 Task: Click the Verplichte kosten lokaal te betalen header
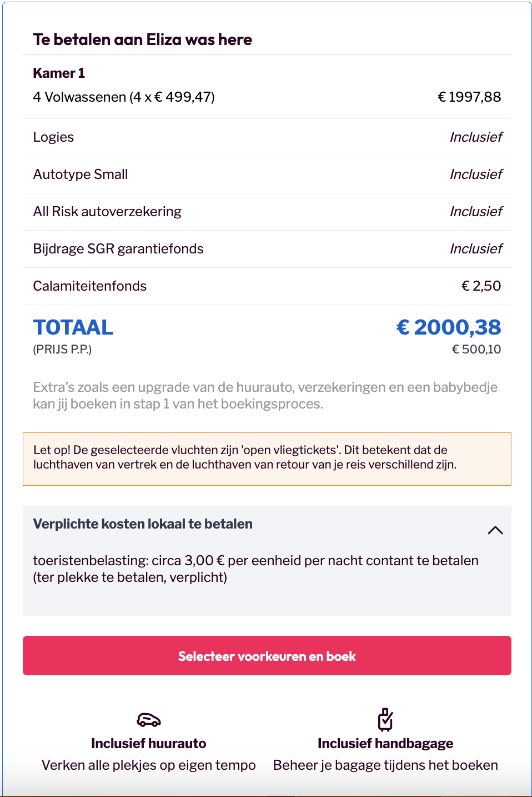click(x=143, y=524)
